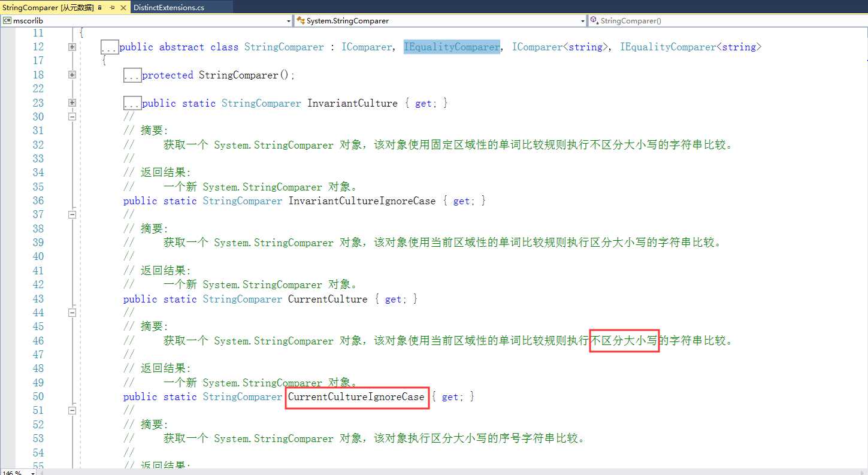
Task: Click the IComparer<string> interface name
Action: (560, 47)
